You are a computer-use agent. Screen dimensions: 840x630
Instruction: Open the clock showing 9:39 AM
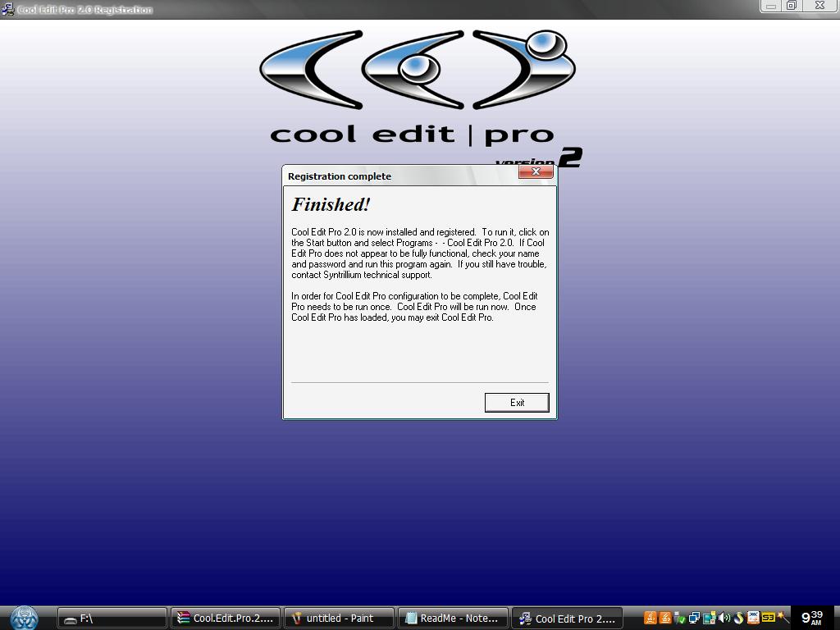click(812, 617)
